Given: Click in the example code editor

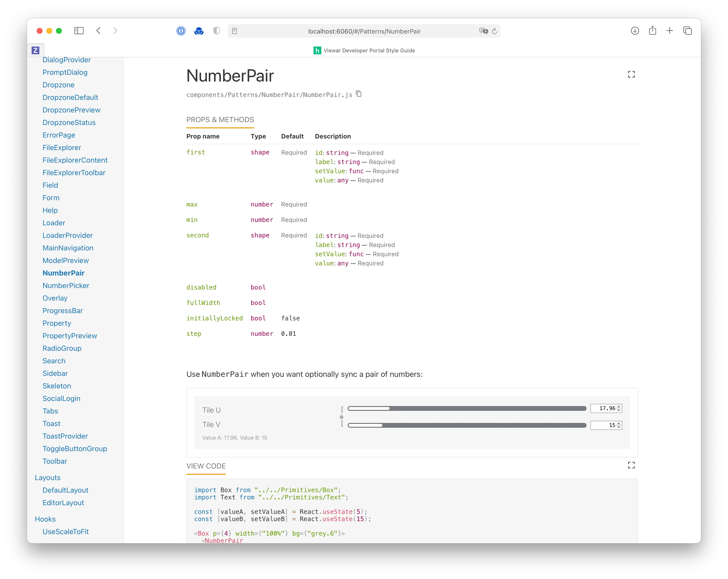Looking at the screenshot, I should coord(412,511).
